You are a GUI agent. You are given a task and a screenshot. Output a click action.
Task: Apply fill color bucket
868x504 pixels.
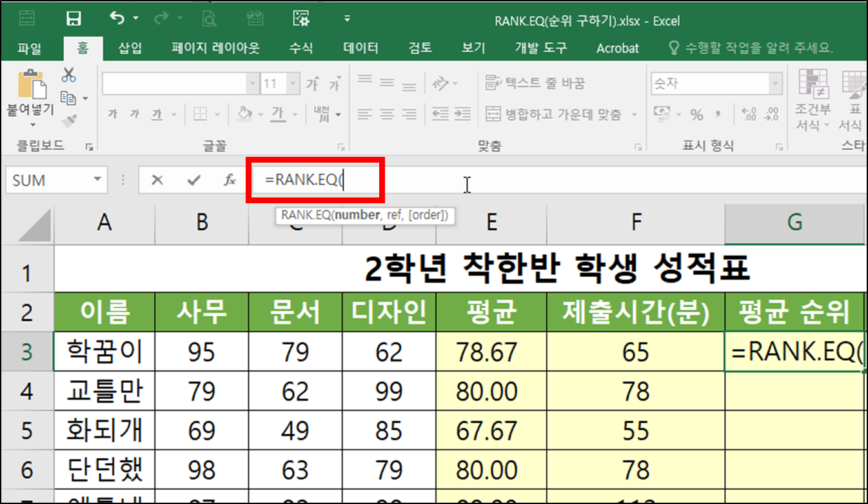point(244,114)
